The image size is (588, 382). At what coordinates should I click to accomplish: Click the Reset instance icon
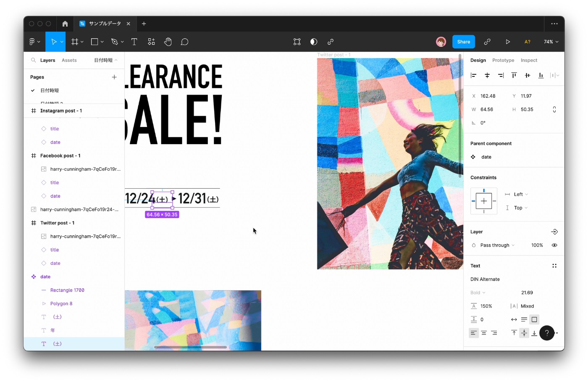(x=297, y=42)
